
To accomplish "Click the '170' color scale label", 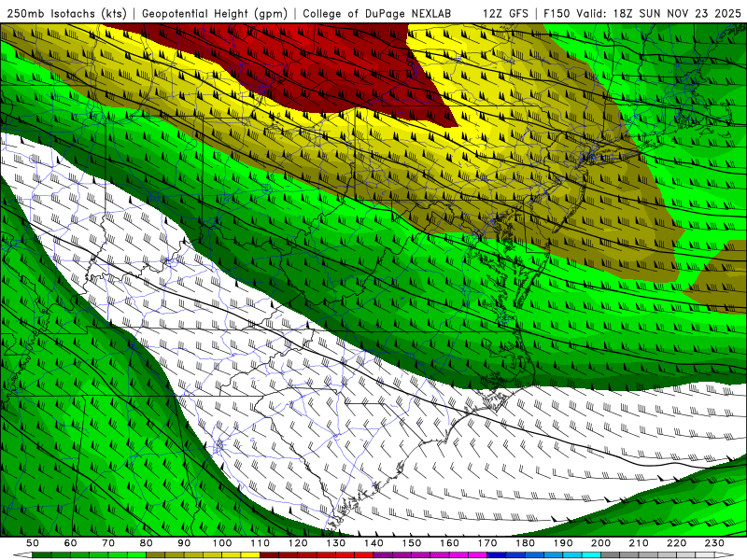I will (x=486, y=543).
